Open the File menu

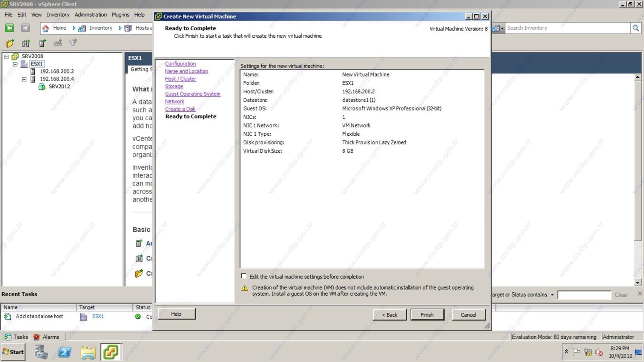coord(8,15)
